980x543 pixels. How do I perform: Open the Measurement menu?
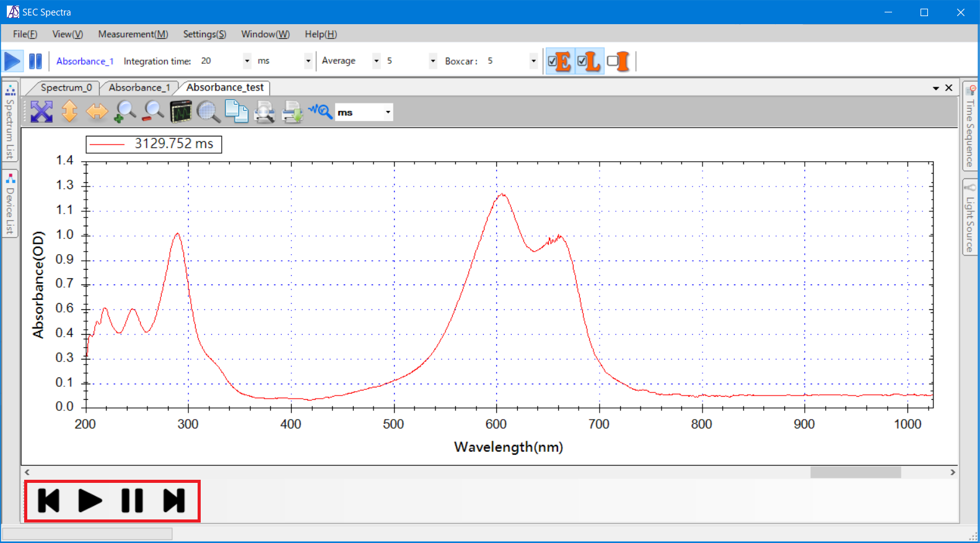pyautogui.click(x=133, y=34)
